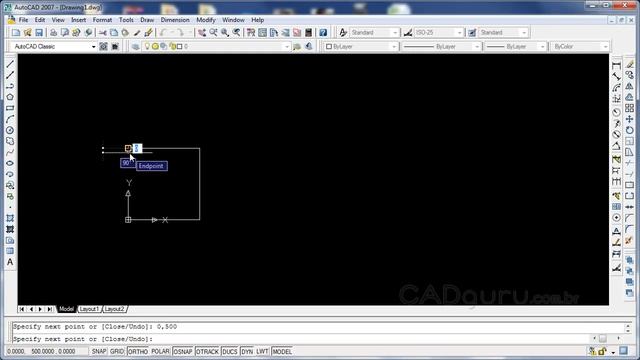Switch to the Layout1 tab
Viewport: 640px width, 360px height.
(x=89, y=309)
